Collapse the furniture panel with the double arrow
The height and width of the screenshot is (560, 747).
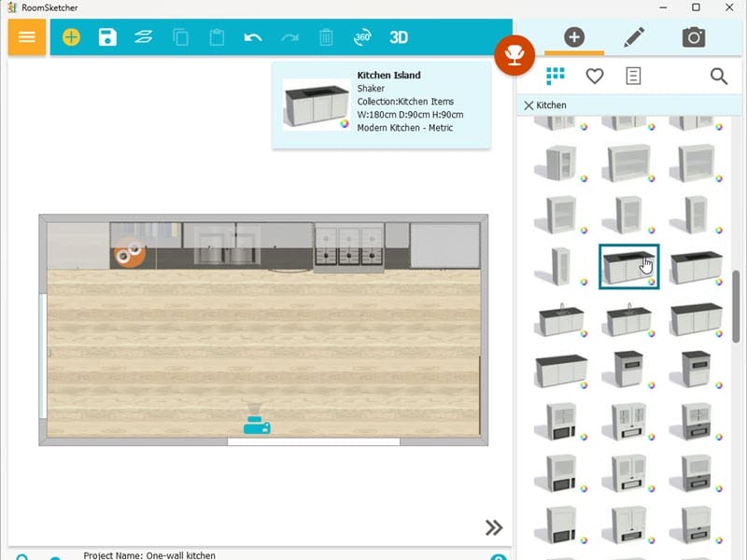pyautogui.click(x=494, y=527)
